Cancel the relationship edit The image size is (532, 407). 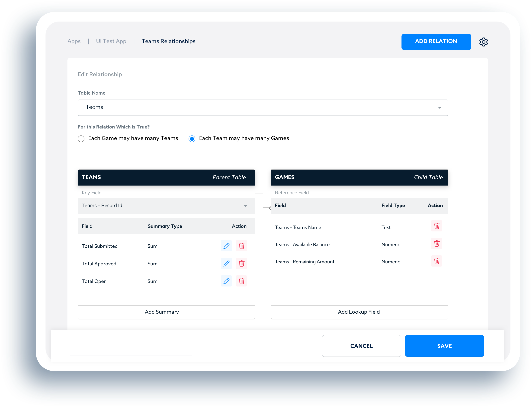(x=361, y=346)
